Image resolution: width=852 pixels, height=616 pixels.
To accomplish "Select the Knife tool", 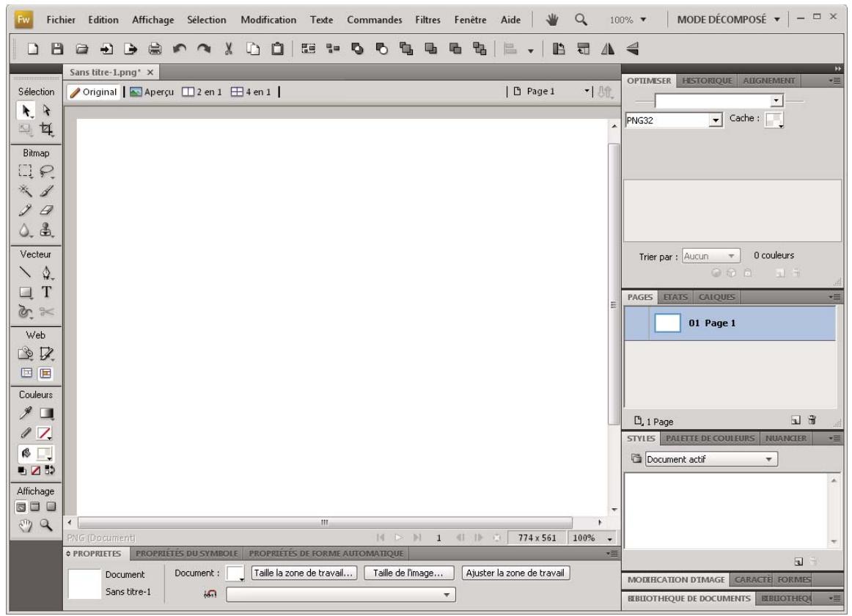I will point(47,312).
